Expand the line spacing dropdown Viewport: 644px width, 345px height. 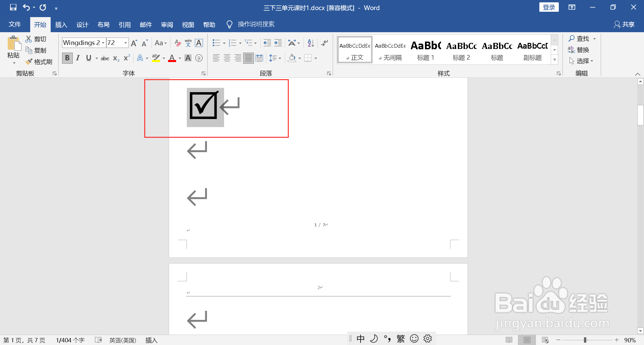point(280,58)
